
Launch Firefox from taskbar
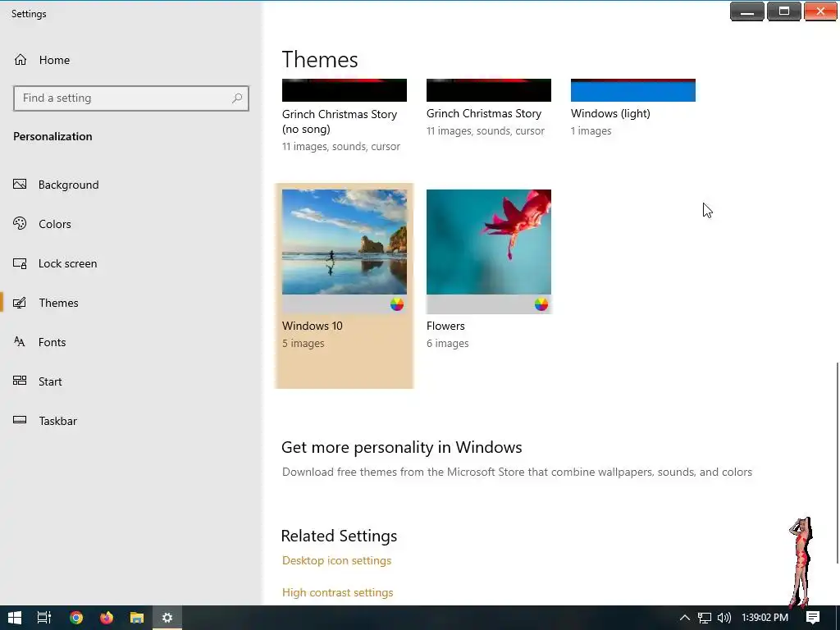[107, 618]
